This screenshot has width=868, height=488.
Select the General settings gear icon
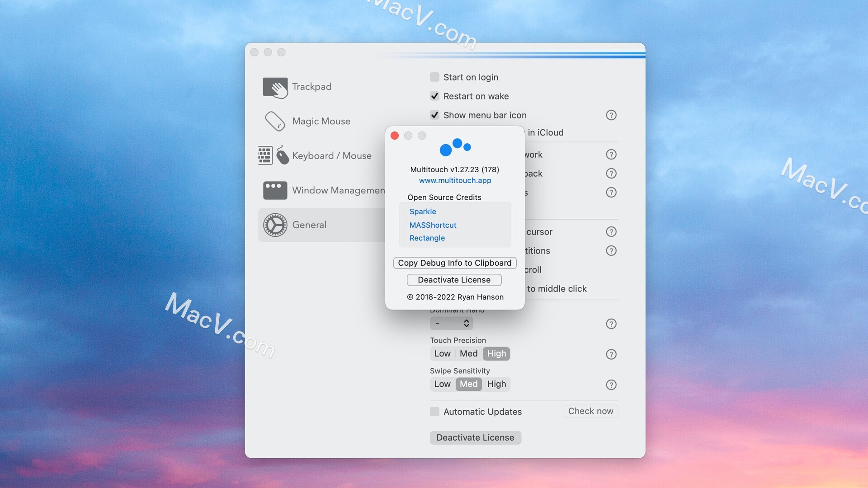click(275, 225)
